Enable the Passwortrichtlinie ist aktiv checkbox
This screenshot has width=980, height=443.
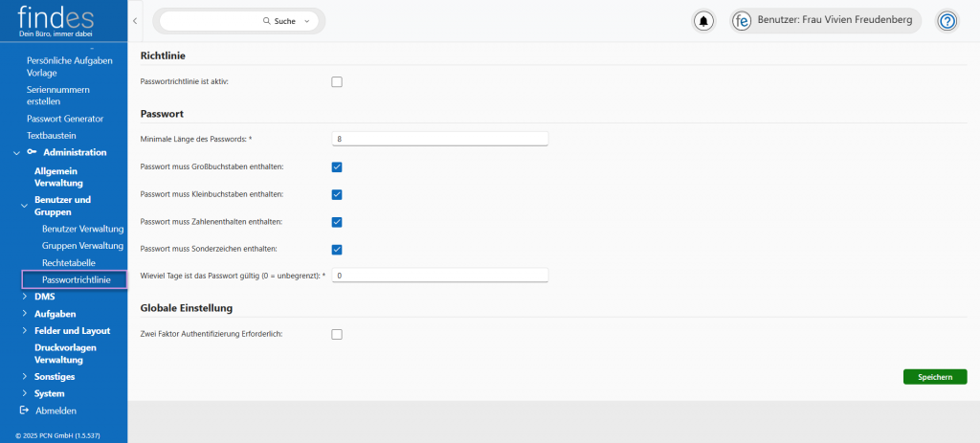337,82
